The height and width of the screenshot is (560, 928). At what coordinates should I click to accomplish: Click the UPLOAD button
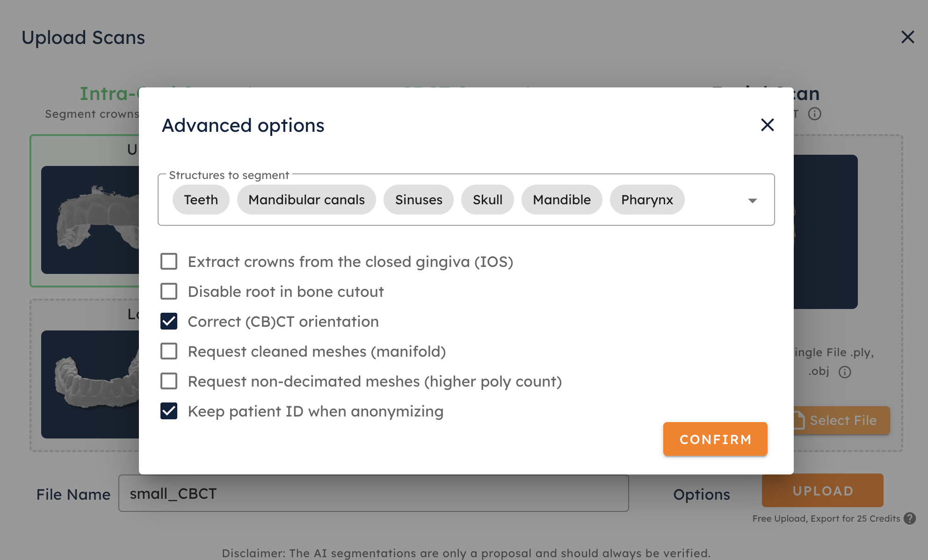[x=822, y=491]
